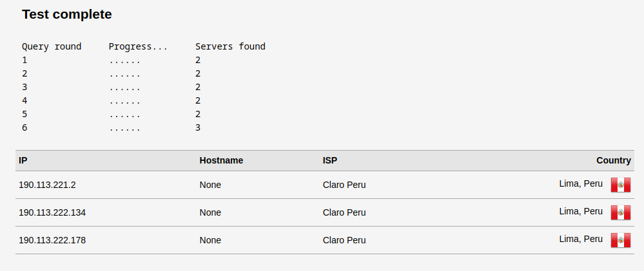Screen dimensions: 644x271
Task: Click the ISP column header
Action: click(x=330, y=160)
